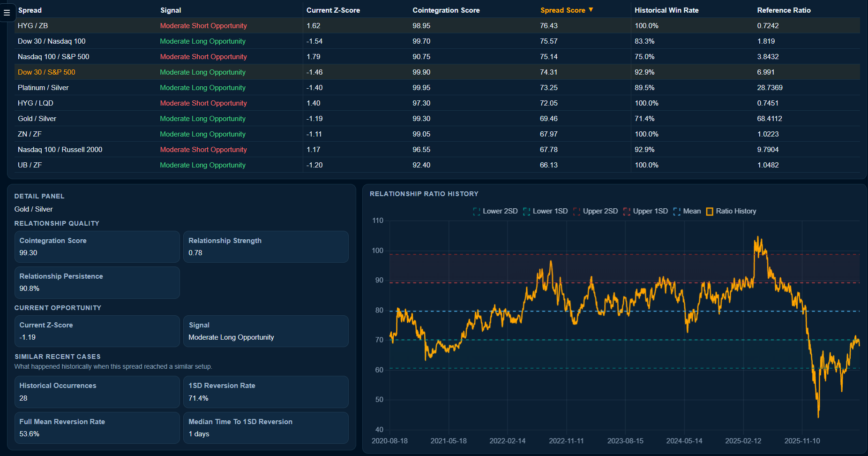Select the Platinum / Silver spread row
Viewport: 868px width, 456px height.
click(437, 88)
